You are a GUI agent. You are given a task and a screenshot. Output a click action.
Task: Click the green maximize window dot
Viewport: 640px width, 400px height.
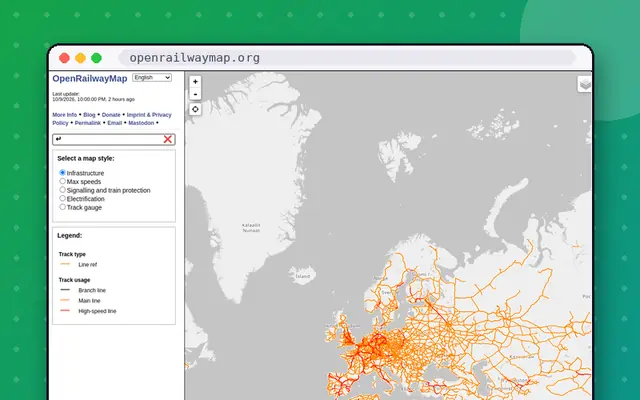(96, 58)
